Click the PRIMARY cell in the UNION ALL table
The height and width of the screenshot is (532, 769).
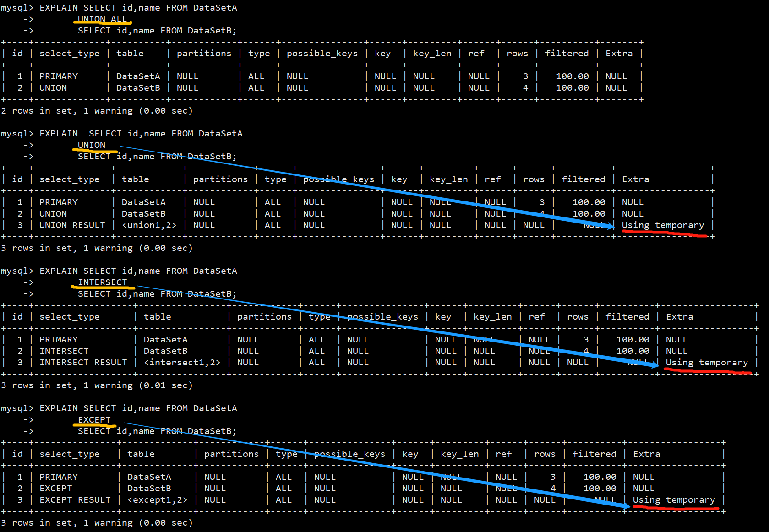tap(59, 76)
